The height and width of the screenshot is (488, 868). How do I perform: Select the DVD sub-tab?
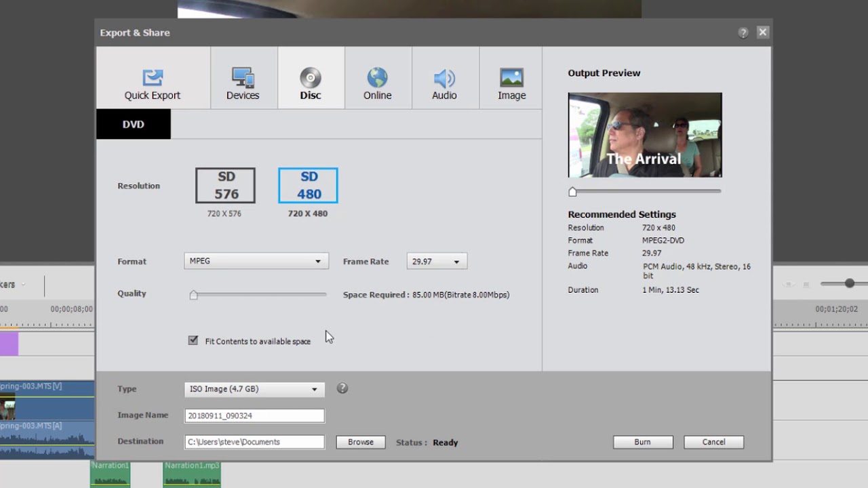pos(134,124)
